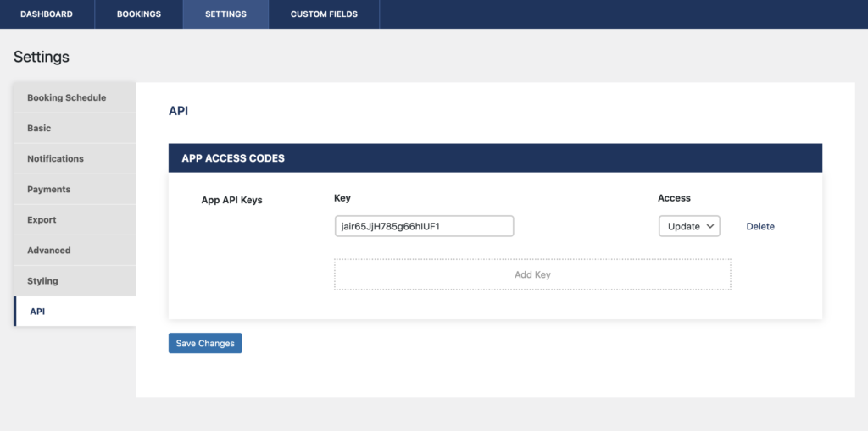
Task: Switch to the Bookings tab
Action: 139,14
